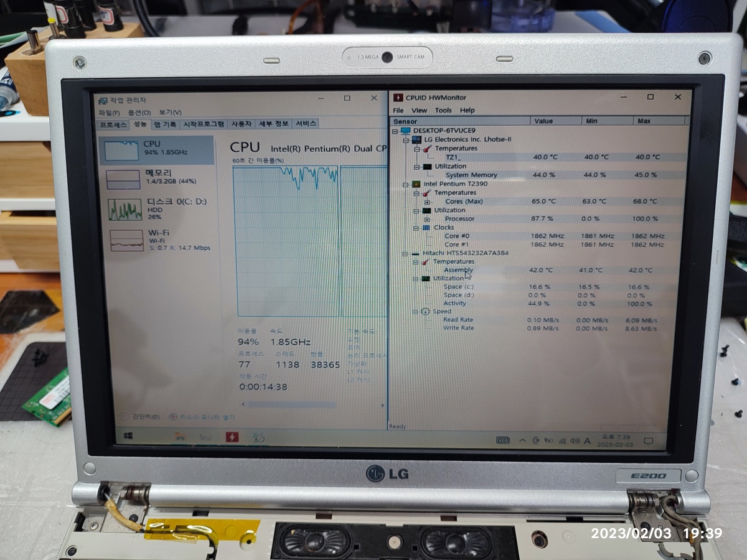747x560 pixels.
Task: Open HWMonitor View menu
Action: (420, 110)
